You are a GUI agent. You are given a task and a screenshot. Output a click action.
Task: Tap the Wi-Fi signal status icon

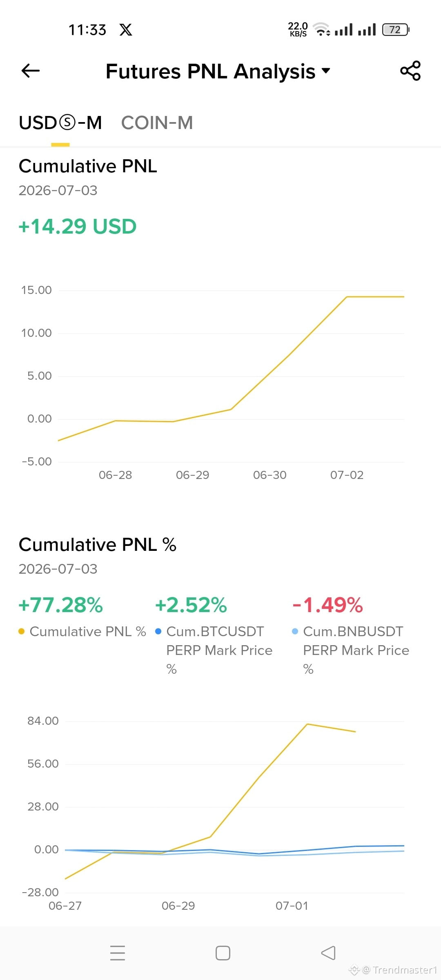[x=321, y=29]
